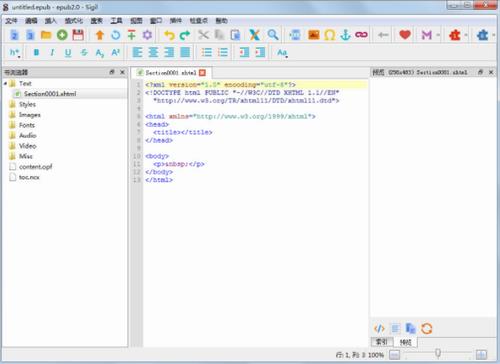Open dropdown arrow next to M icon
Screen dimensions: 500x364
coord(438,35)
